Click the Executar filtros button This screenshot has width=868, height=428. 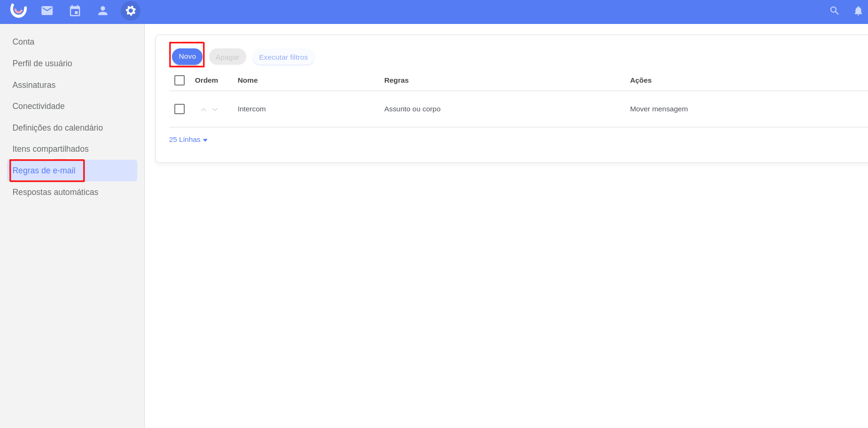(283, 57)
